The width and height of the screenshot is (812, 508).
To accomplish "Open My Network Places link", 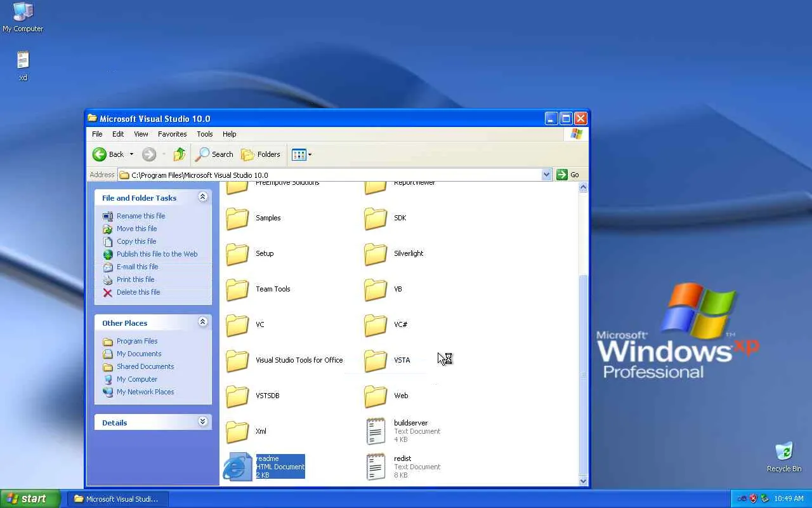I will coord(145,392).
